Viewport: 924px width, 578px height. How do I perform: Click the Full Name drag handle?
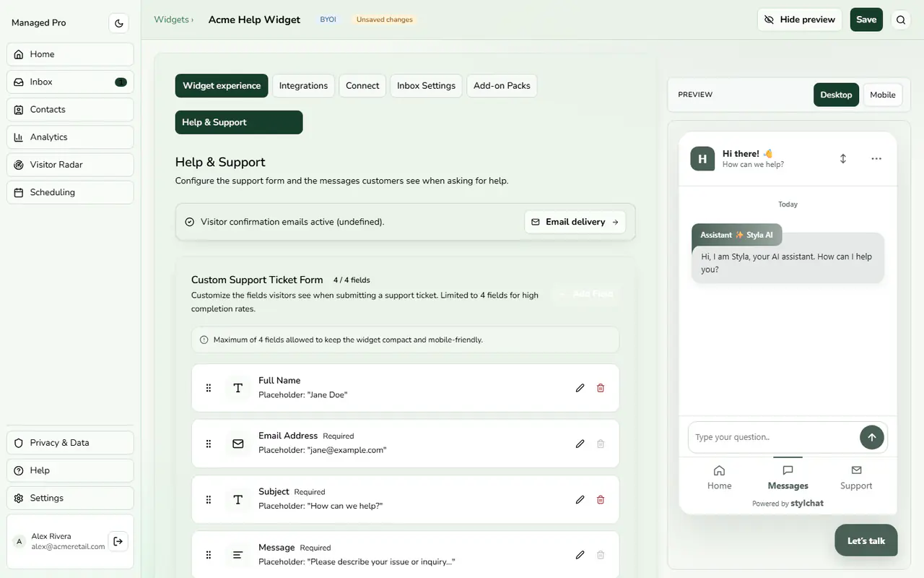point(209,388)
